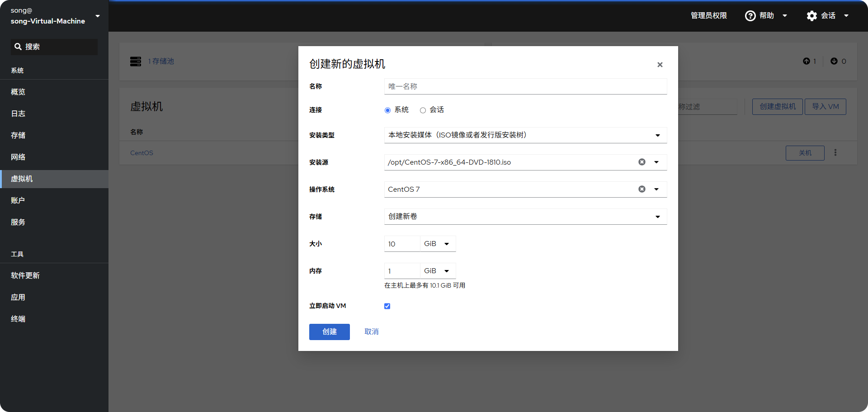Open 日志 in the sidebar
Viewport: 868px width, 412px height.
(x=54, y=114)
